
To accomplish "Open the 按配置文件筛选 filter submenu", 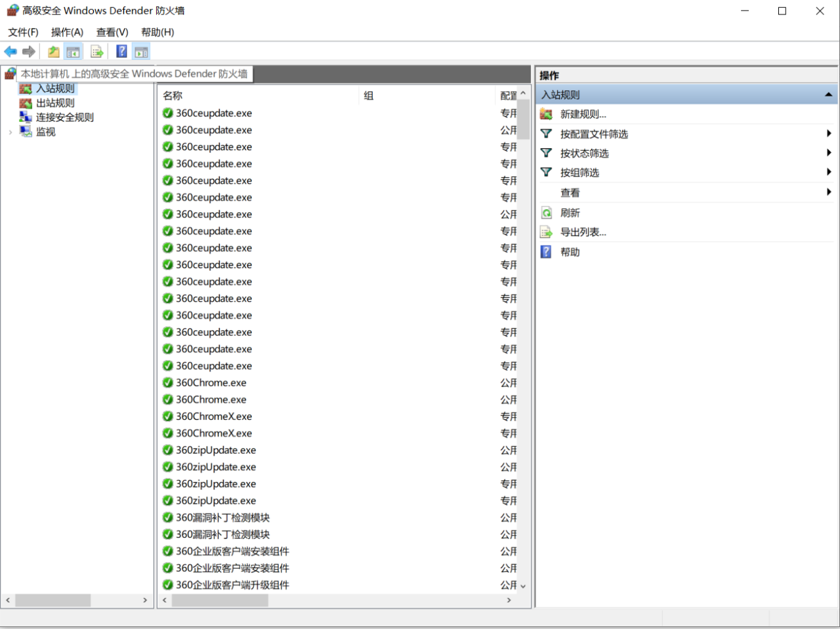I will pyautogui.click(x=594, y=134).
